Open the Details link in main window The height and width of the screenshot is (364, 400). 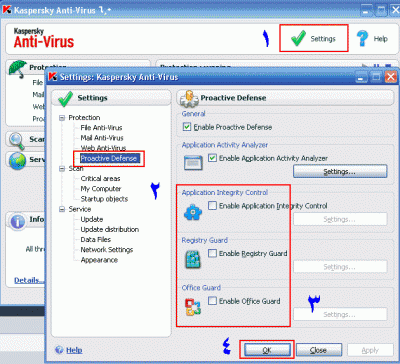coord(29,280)
